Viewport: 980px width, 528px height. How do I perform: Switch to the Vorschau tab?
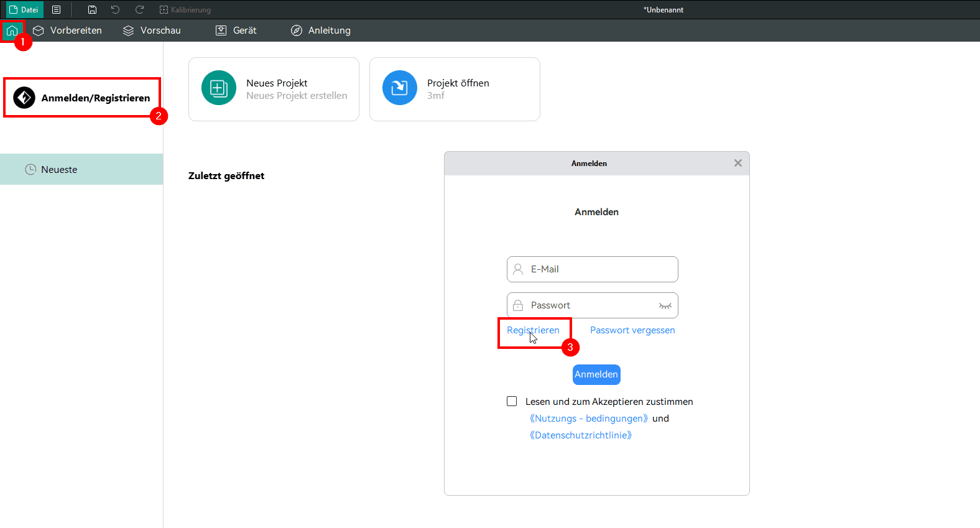click(x=152, y=30)
